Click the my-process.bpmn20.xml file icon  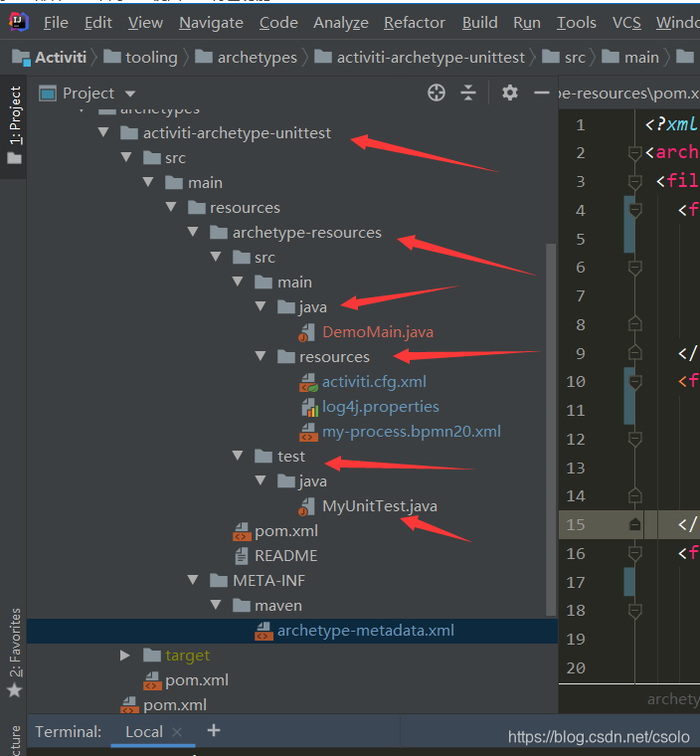point(308,432)
